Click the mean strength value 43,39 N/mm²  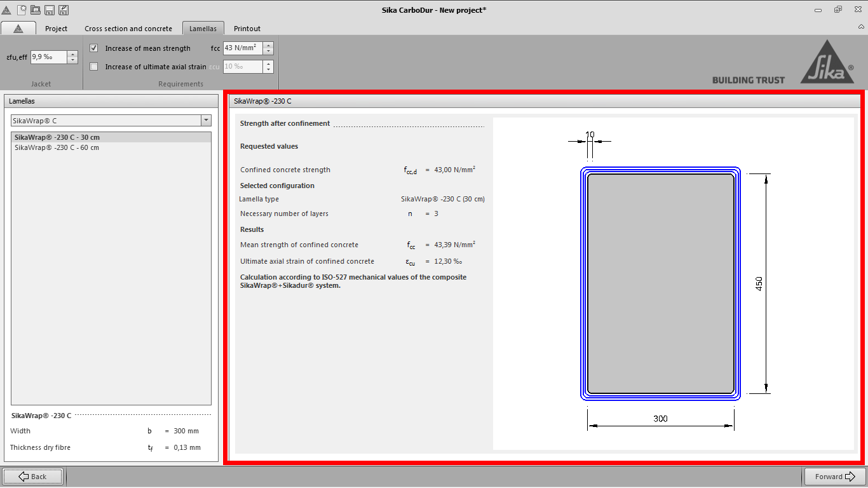(455, 245)
